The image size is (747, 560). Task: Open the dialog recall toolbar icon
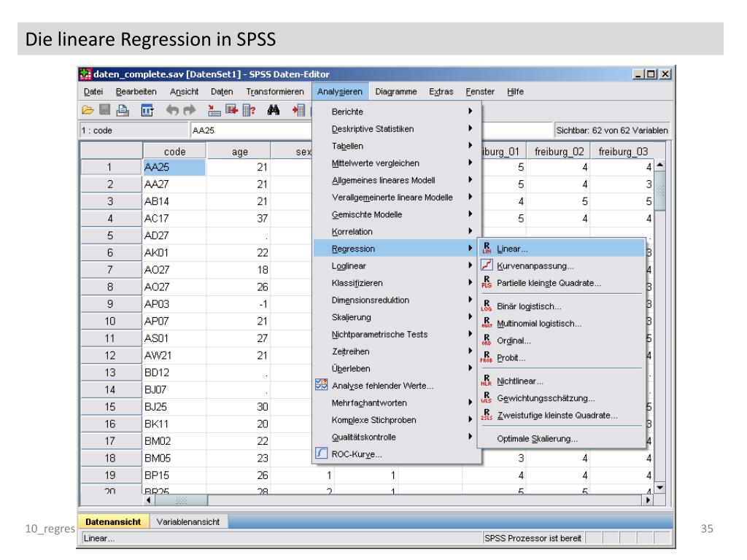tap(147, 111)
